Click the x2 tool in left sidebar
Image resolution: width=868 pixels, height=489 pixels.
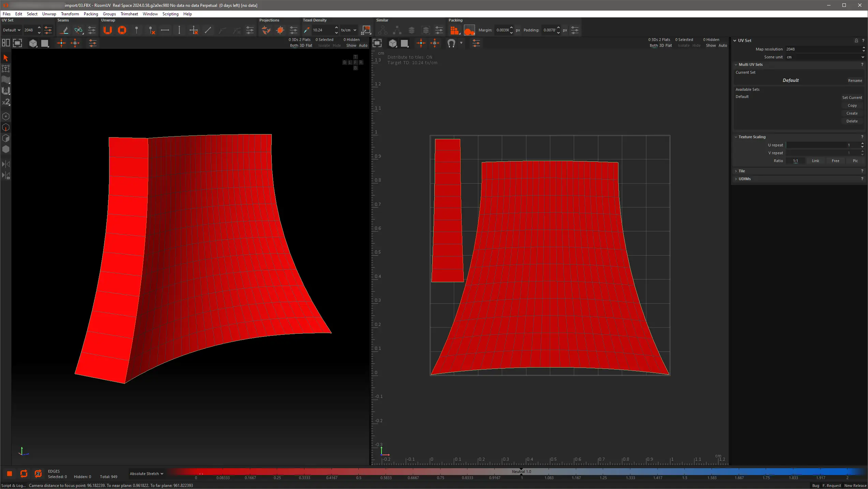coord(6,102)
